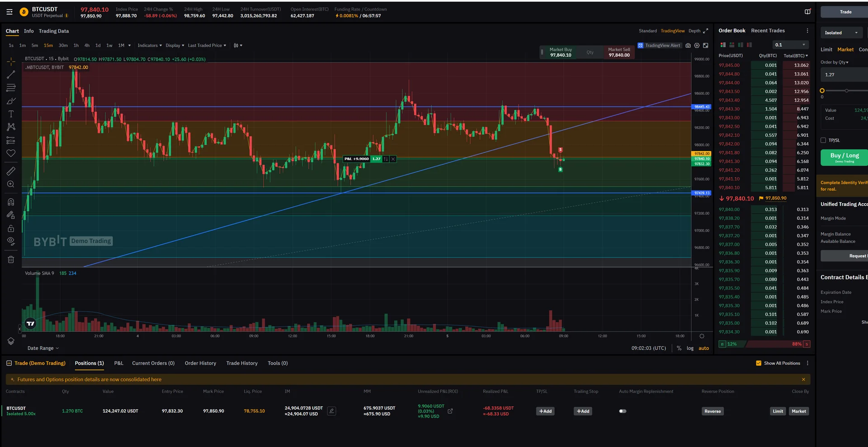
Task: Click the Buy / Long button
Action: 844,157
